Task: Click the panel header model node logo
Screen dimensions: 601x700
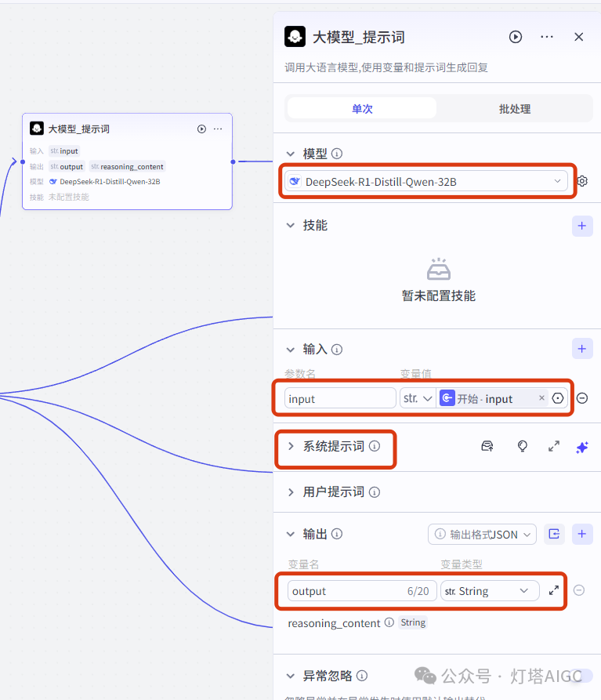Action: (295, 37)
